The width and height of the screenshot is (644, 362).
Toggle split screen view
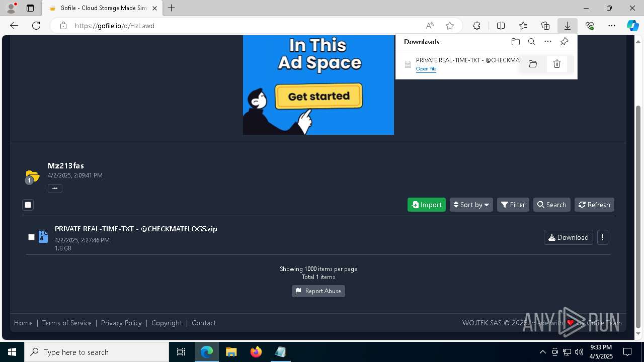(x=501, y=26)
